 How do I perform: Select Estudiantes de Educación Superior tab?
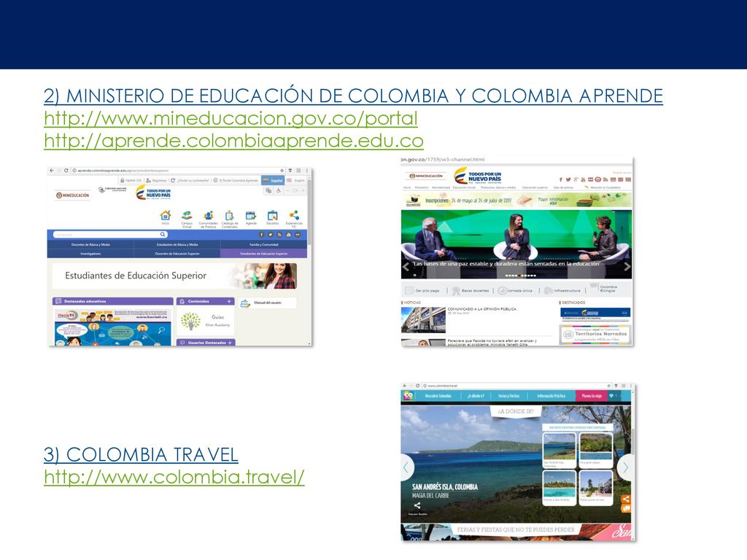click(263, 254)
